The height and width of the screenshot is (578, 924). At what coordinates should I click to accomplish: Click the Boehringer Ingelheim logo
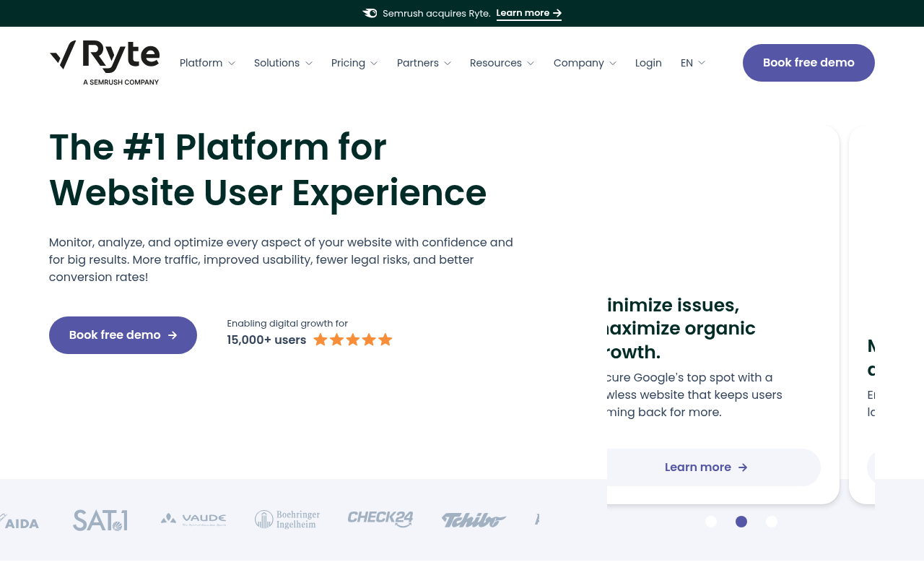click(x=287, y=519)
